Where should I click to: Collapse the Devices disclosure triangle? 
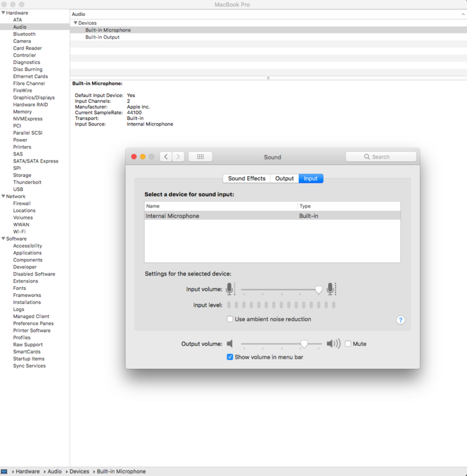(76, 23)
